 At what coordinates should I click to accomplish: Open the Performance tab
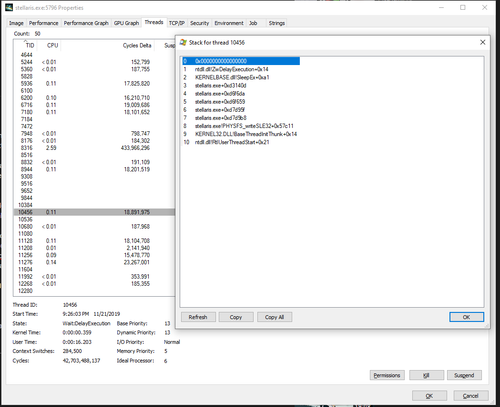43,23
